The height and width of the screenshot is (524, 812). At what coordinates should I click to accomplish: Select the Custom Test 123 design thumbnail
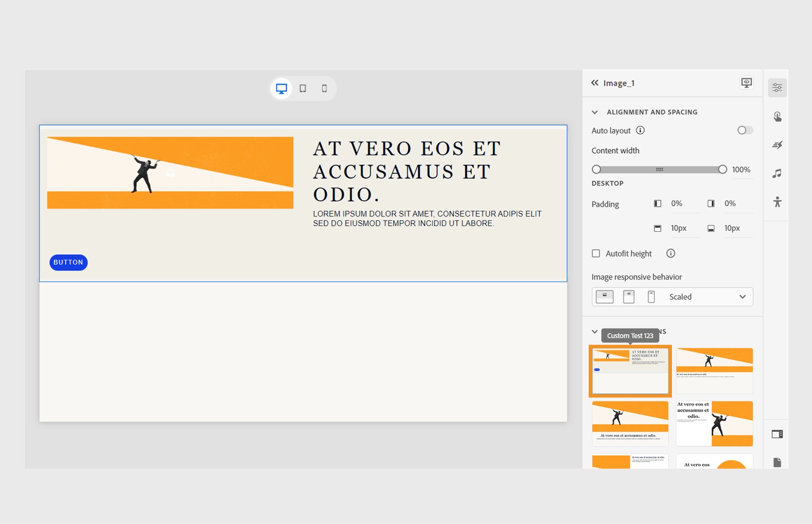(630, 371)
